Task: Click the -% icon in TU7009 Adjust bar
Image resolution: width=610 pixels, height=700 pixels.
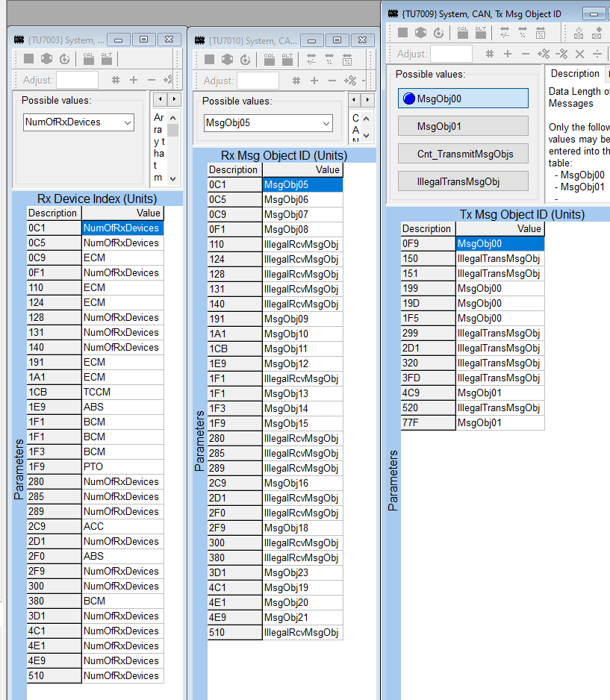Action: [x=561, y=54]
